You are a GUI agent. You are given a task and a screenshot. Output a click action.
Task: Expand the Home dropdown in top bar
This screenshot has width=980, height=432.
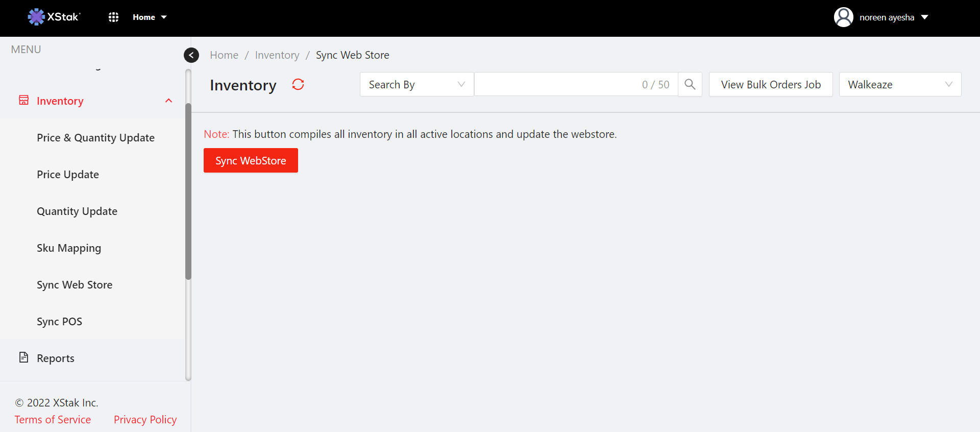[x=150, y=17]
